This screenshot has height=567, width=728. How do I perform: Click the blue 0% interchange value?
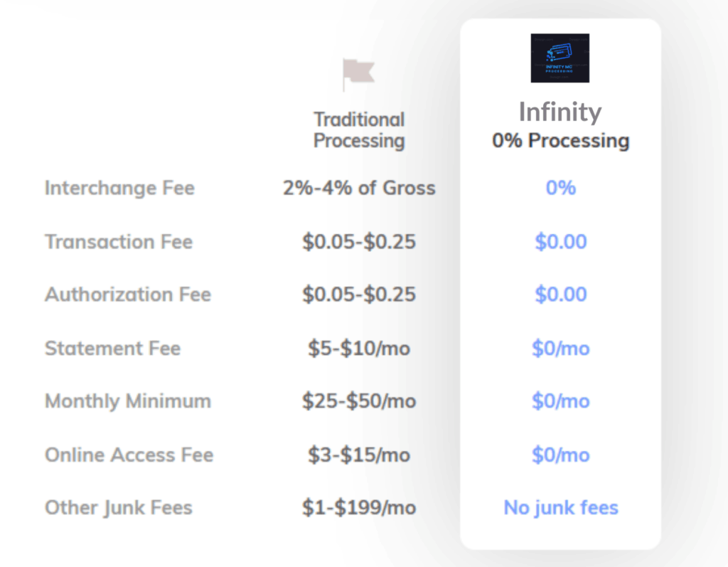(x=560, y=188)
